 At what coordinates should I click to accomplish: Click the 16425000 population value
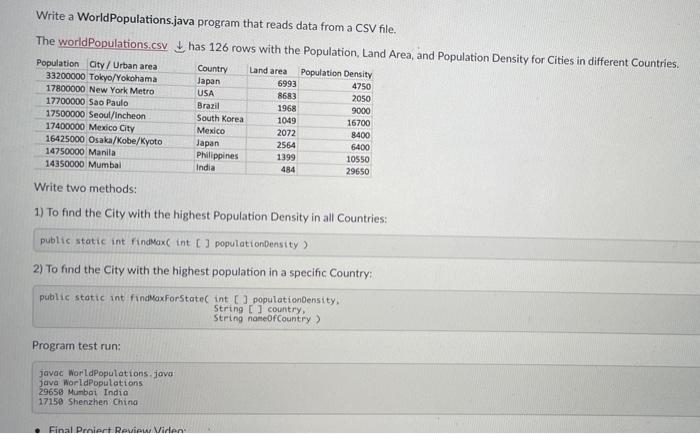[x=64, y=139]
